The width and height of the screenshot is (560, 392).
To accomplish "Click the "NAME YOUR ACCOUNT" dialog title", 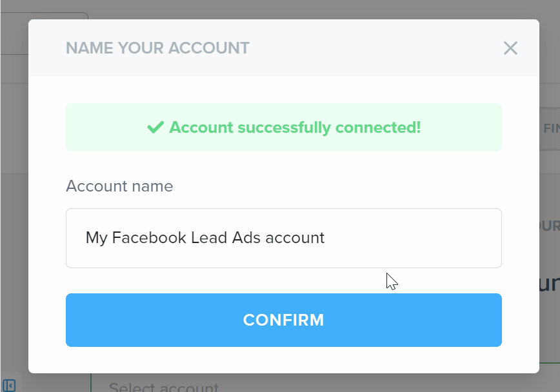I will 157,48.
